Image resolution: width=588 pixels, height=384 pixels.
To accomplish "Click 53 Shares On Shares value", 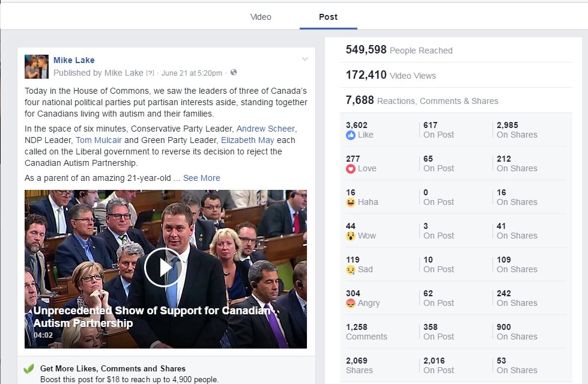I will (x=502, y=361).
